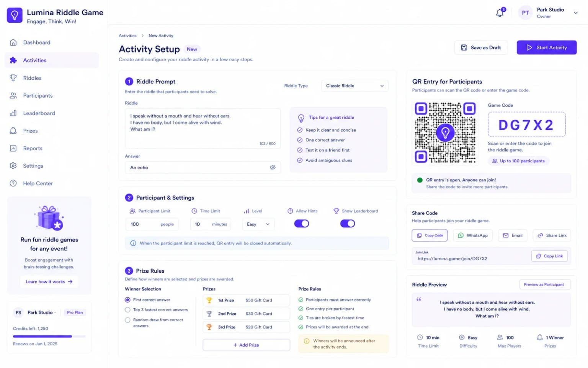
Task: Navigate to Activities breadcrumb
Action: 127,36
